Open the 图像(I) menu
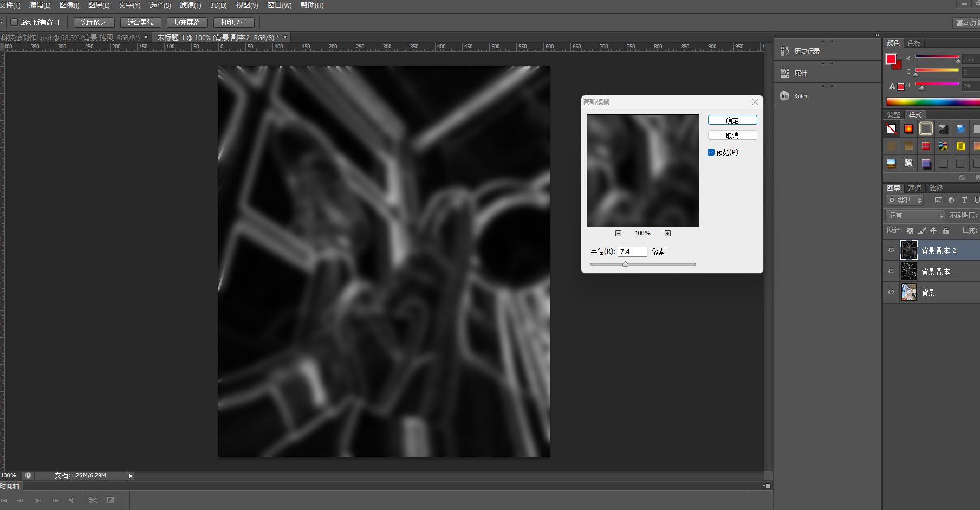The height and width of the screenshot is (510, 980). pos(69,5)
